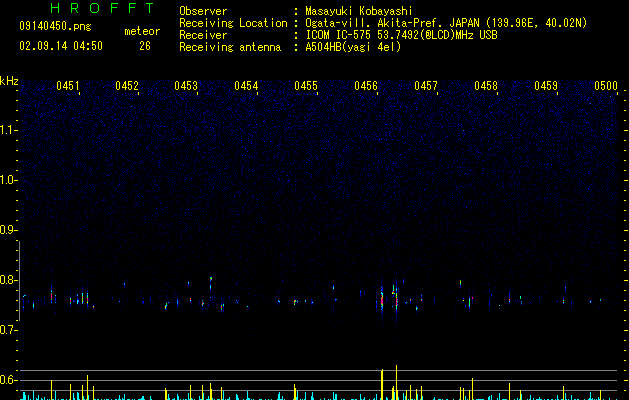This screenshot has width=629, height=400.
Task: Click the HROFFT title text
Action: (102, 8)
